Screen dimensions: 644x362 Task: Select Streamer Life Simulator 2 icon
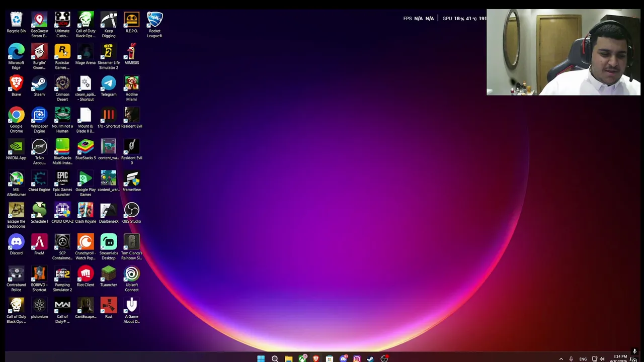[x=109, y=57]
